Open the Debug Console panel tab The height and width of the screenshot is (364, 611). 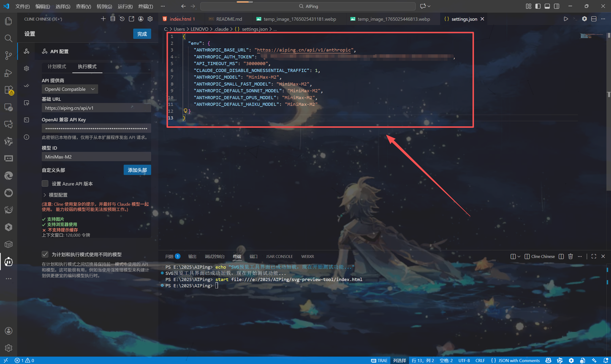point(214,256)
